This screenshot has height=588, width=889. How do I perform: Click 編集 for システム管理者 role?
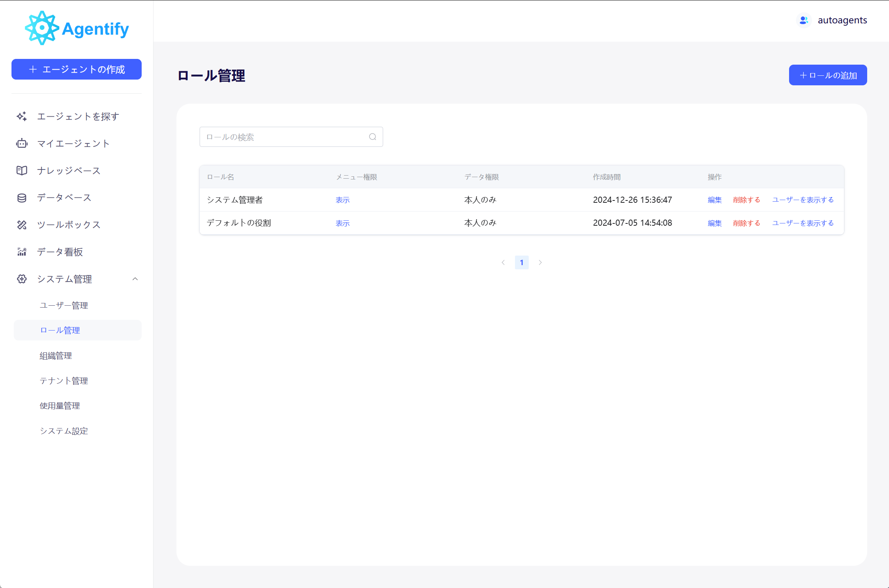point(714,200)
